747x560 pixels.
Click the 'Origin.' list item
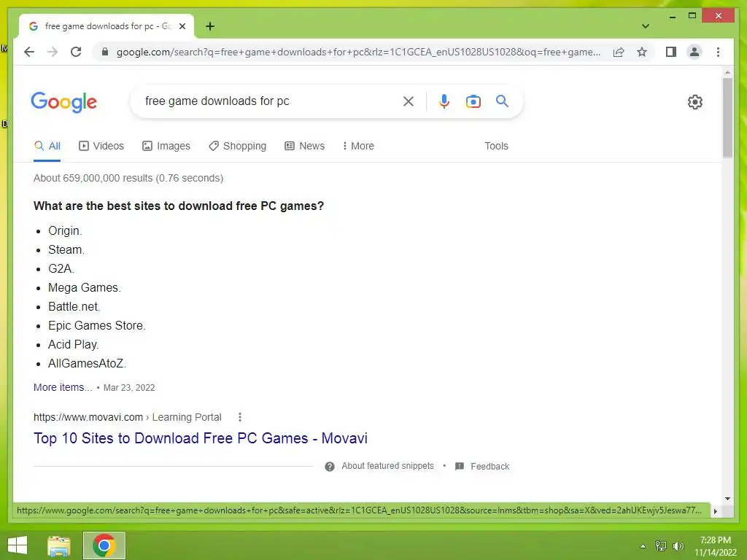click(65, 231)
